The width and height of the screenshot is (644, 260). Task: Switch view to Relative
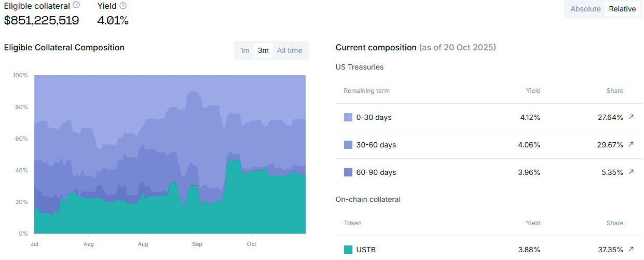tap(622, 9)
